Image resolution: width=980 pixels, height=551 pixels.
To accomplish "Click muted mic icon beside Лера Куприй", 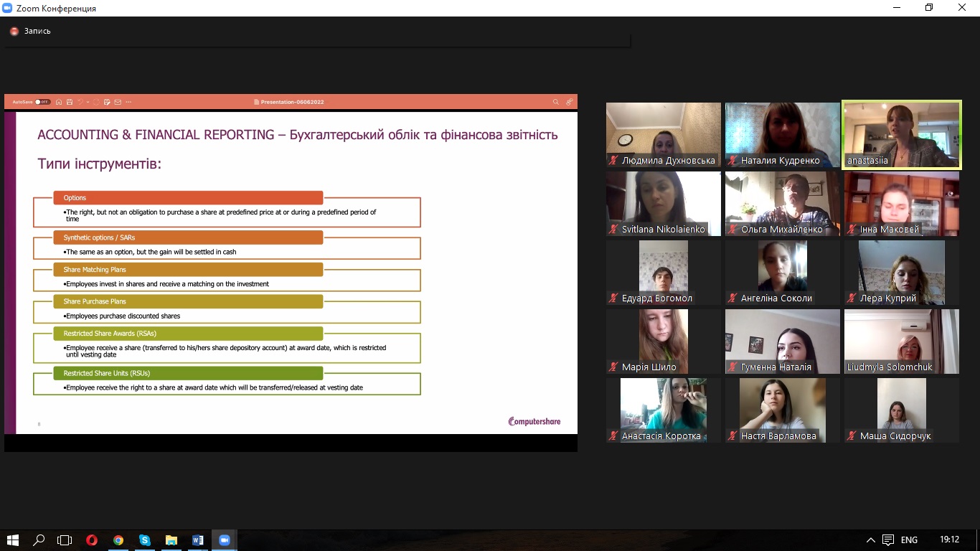I will (x=852, y=298).
